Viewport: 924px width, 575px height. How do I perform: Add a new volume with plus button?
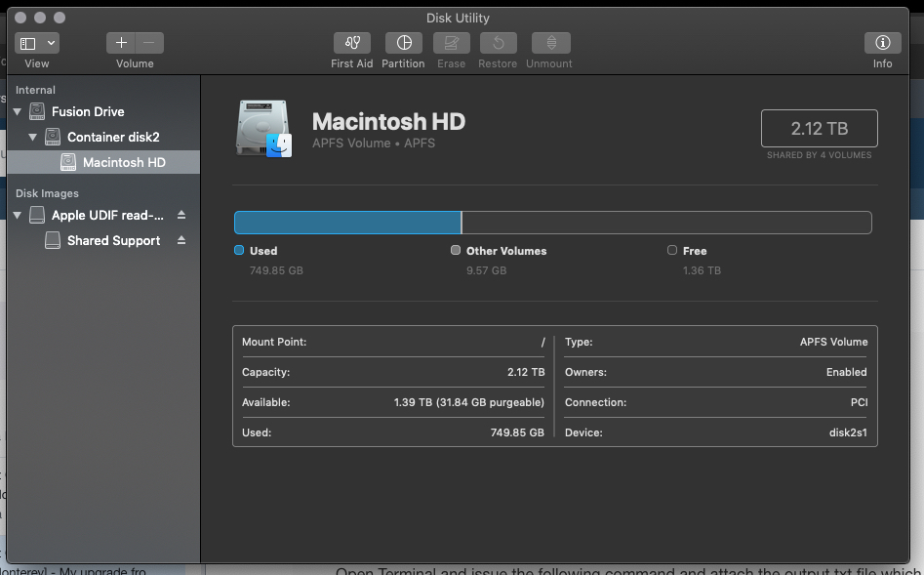[121, 43]
